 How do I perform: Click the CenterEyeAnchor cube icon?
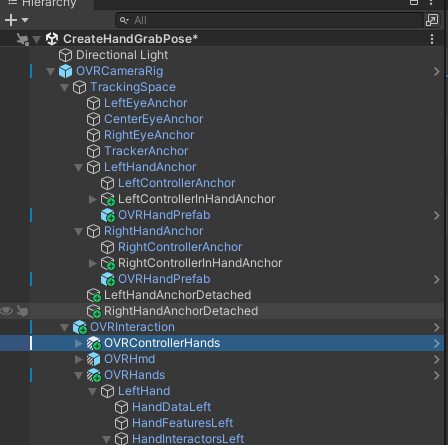[93, 119]
